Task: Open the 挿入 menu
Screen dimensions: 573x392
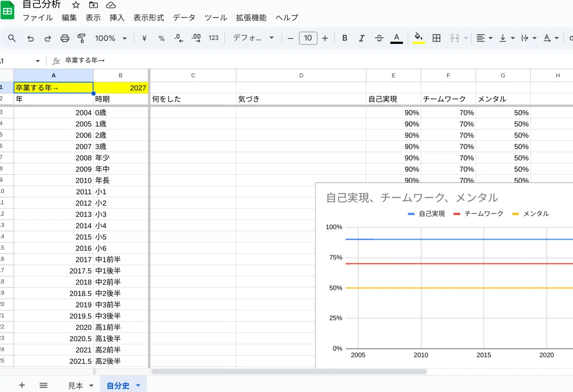Action: pyautogui.click(x=117, y=18)
